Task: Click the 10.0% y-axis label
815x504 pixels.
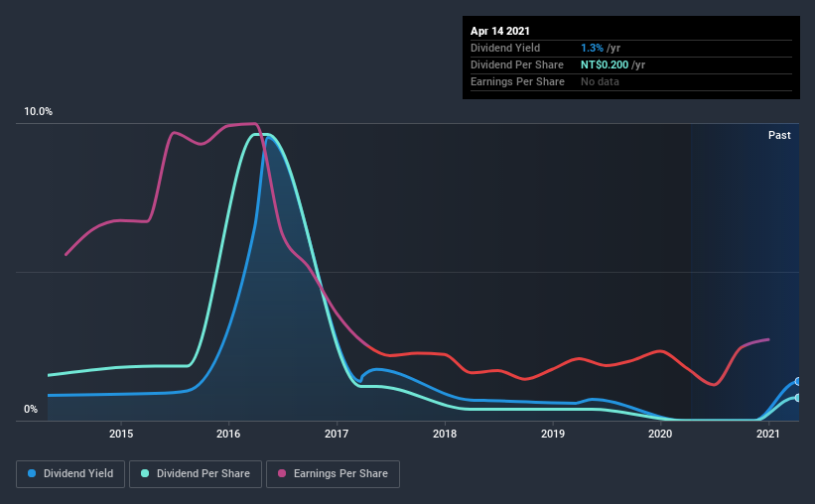Action: [x=38, y=112]
